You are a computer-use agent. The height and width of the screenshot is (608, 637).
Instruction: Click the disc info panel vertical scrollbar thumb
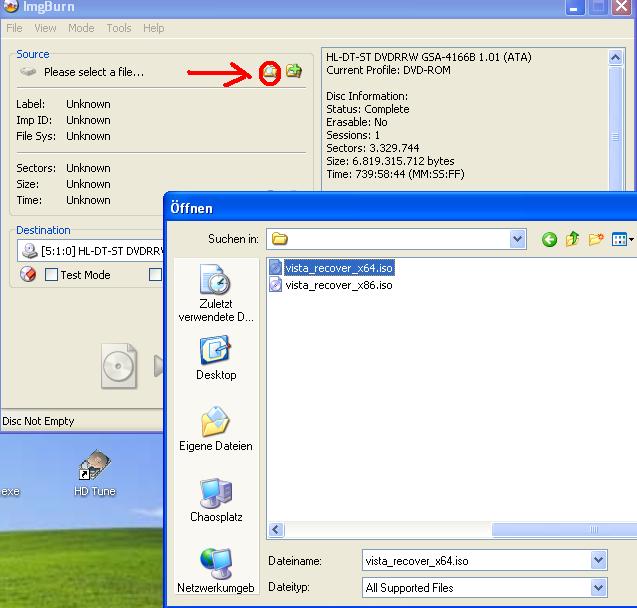615,128
